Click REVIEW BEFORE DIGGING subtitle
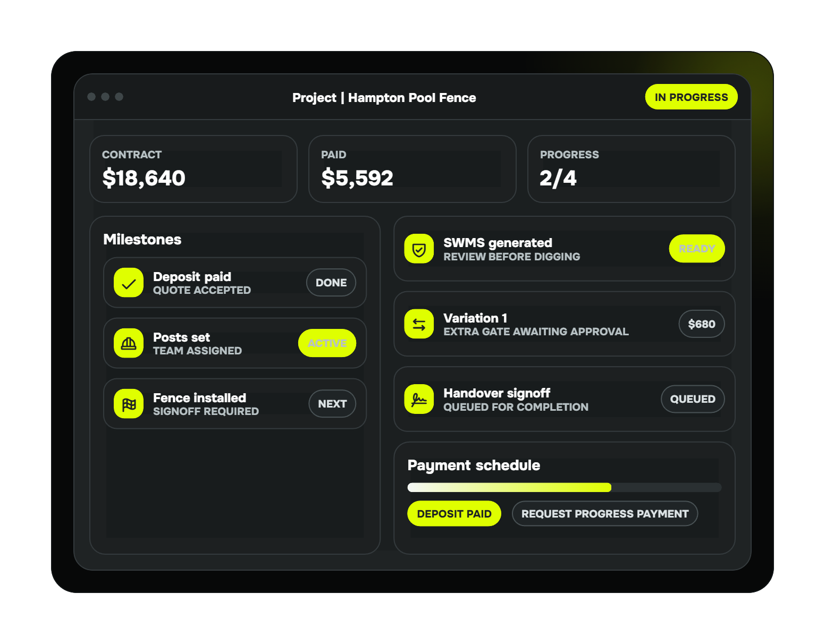Screen dimensions: 825x644 (x=512, y=257)
